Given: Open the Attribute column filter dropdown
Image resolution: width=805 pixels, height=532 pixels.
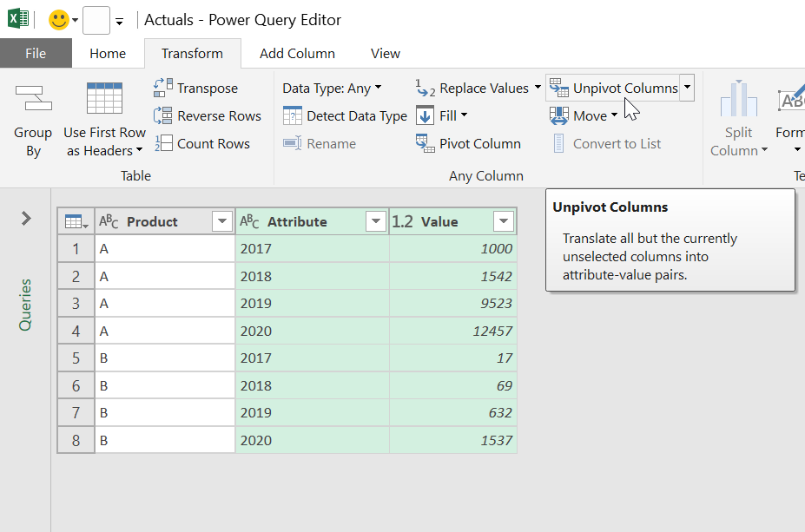Looking at the screenshot, I should pos(375,221).
